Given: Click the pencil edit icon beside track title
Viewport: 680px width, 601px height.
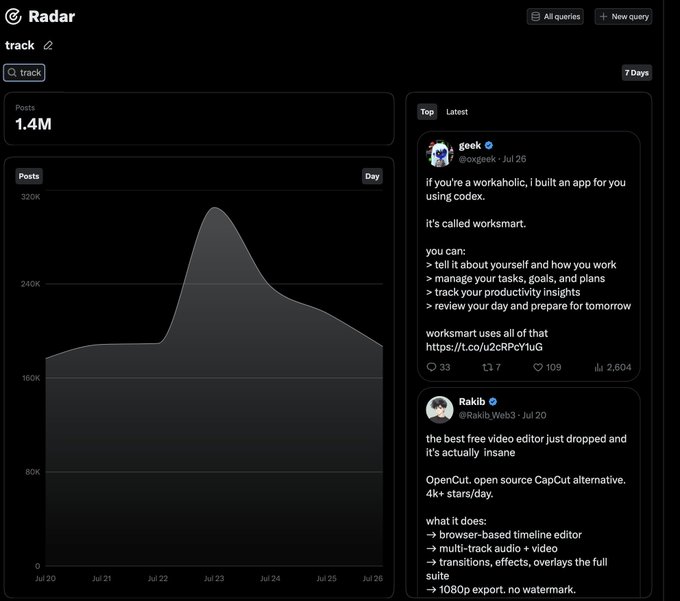Looking at the screenshot, I should tap(48, 46).
